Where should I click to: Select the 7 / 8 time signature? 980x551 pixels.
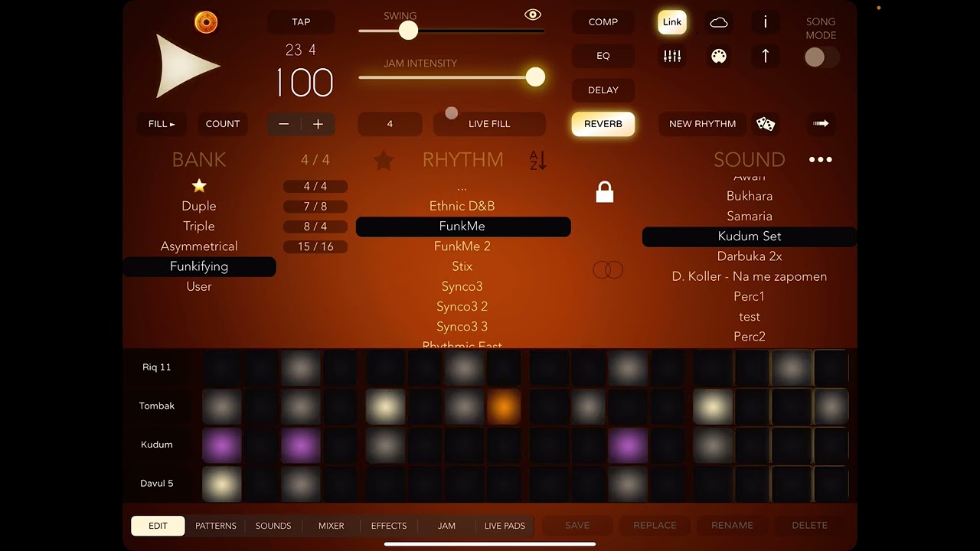(x=315, y=207)
